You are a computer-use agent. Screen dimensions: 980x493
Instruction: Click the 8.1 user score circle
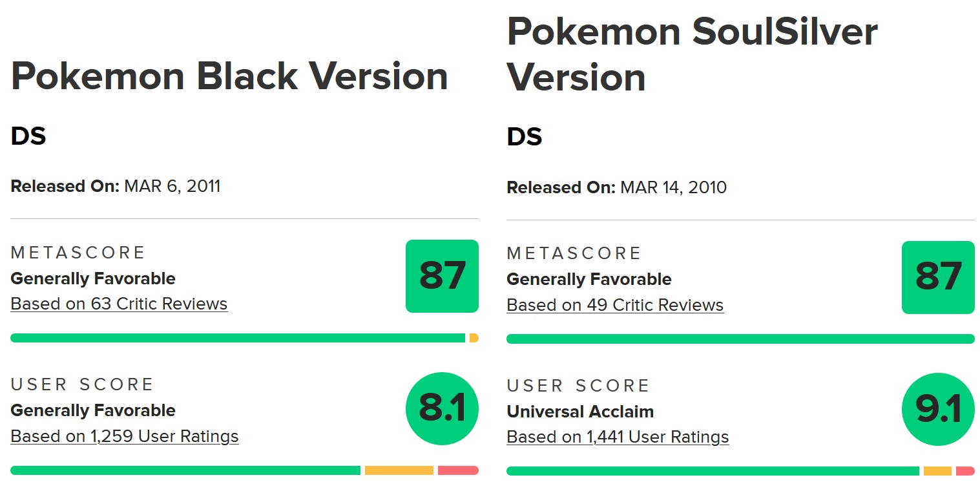click(x=442, y=408)
